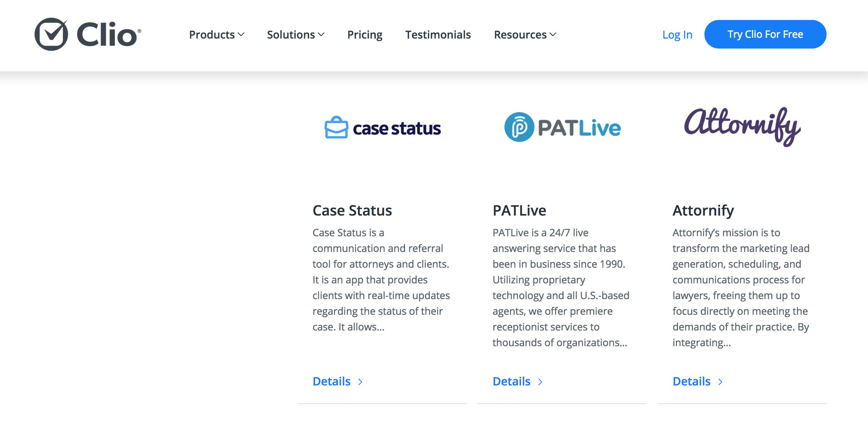The image size is (868, 434).
Task: Expand the Resources dropdown menu
Action: tap(525, 35)
